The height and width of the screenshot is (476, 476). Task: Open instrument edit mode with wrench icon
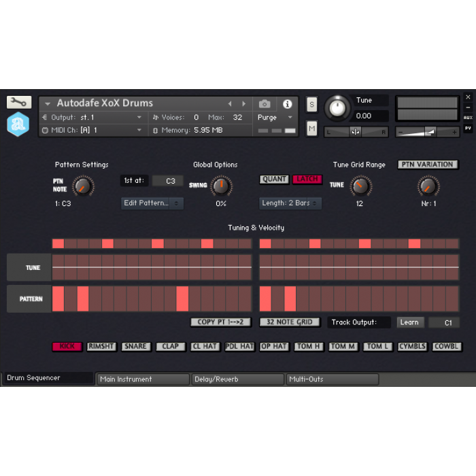click(x=19, y=102)
